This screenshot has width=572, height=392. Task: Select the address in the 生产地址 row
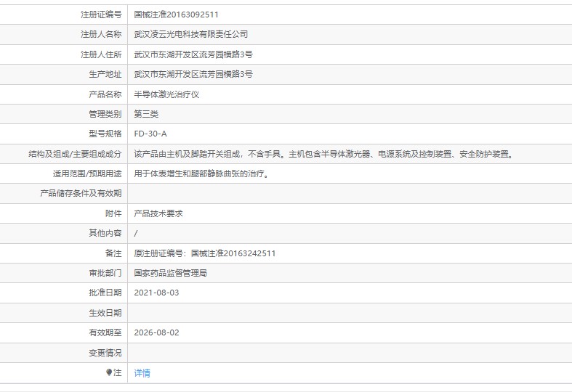click(193, 74)
